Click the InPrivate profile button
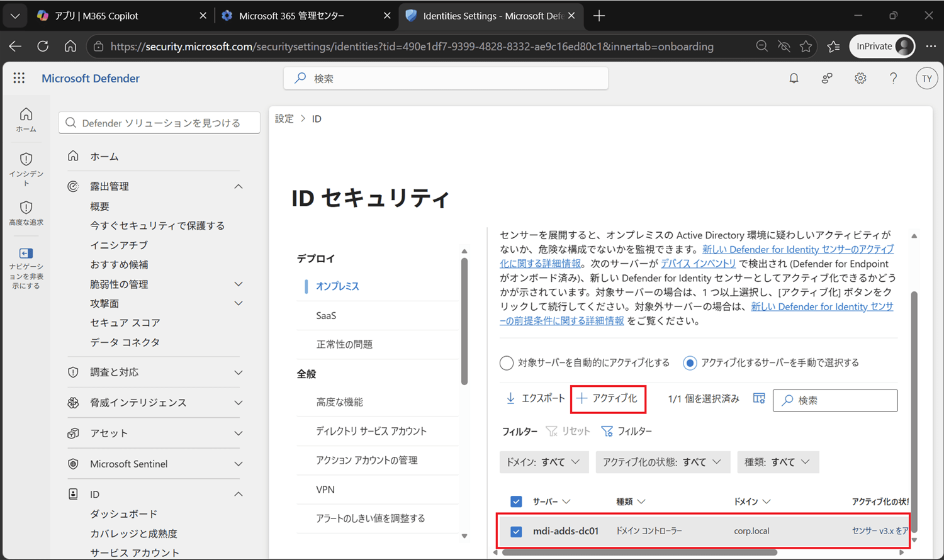Viewport: 944px width, 560px height. pos(882,46)
